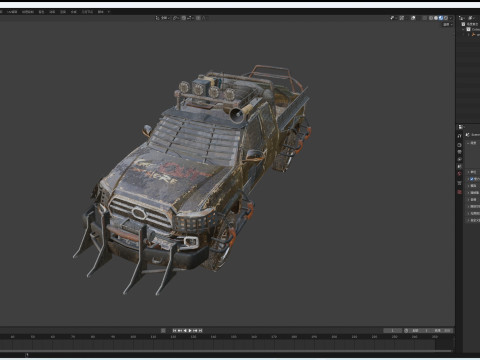Image resolution: width=480 pixels, height=360 pixels.
Task: Play the animation forward
Action: [190, 330]
